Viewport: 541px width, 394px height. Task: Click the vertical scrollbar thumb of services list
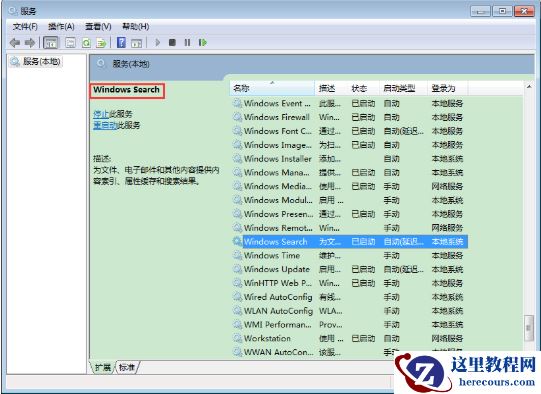tap(529, 327)
